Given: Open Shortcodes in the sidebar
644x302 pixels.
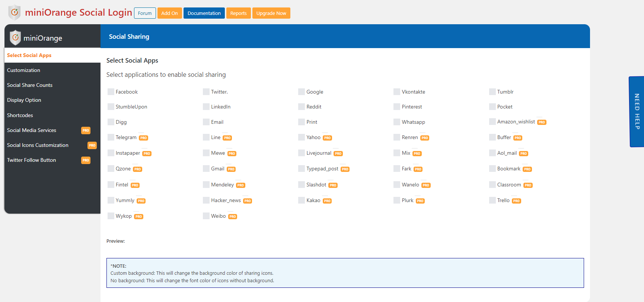Looking at the screenshot, I should [52, 115].
